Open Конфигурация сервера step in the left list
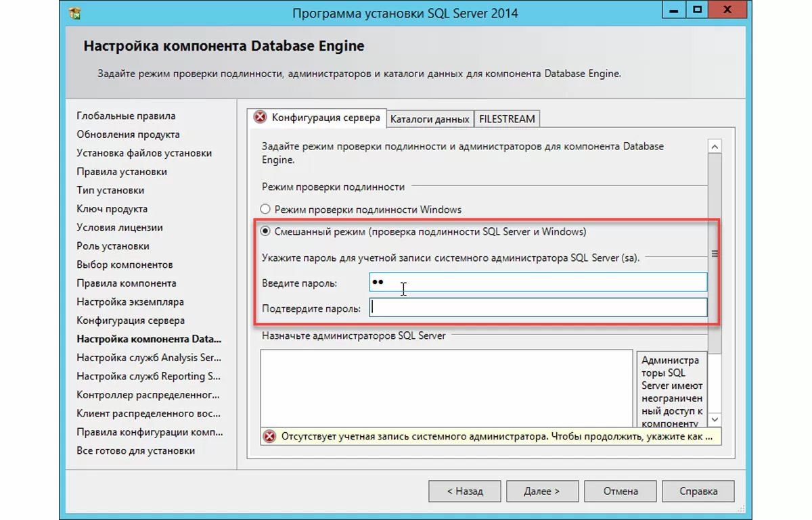This screenshot has width=812, height=520. (131, 321)
